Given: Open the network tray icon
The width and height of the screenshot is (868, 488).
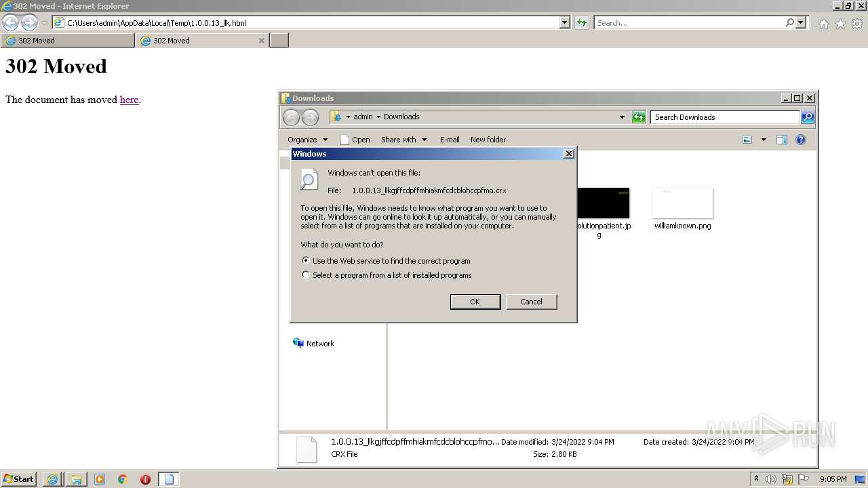Looking at the screenshot, I should [x=787, y=479].
